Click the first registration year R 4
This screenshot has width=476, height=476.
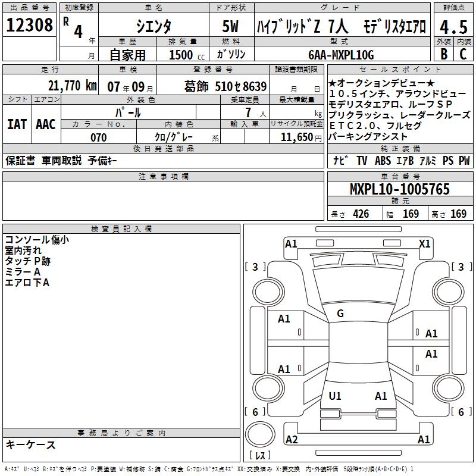pos(73,28)
